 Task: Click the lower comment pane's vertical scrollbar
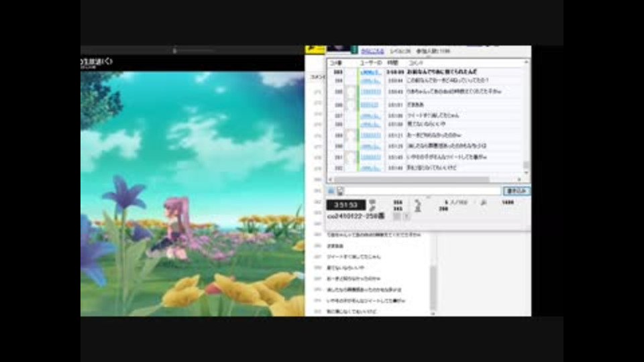pyautogui.click(x=433, y=288)
